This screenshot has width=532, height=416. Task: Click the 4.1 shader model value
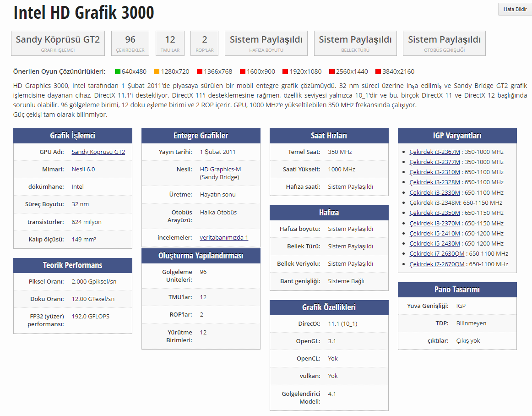[x=332, y=394]
